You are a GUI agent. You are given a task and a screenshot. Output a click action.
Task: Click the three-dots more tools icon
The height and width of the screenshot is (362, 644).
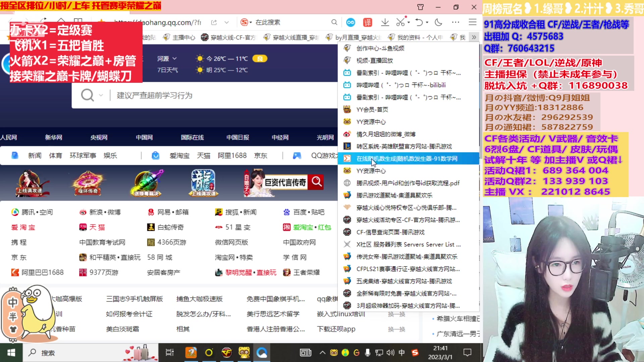(x=455, y=22)
